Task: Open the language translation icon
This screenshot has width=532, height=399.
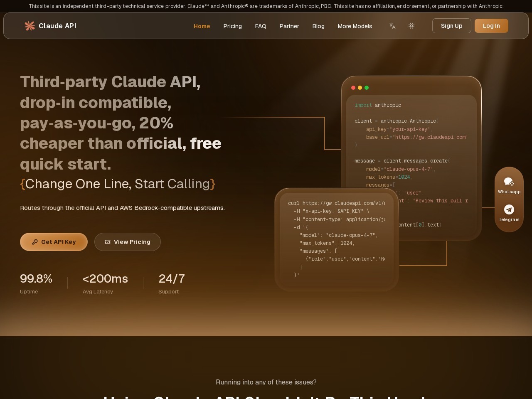Action: [392, 26]
